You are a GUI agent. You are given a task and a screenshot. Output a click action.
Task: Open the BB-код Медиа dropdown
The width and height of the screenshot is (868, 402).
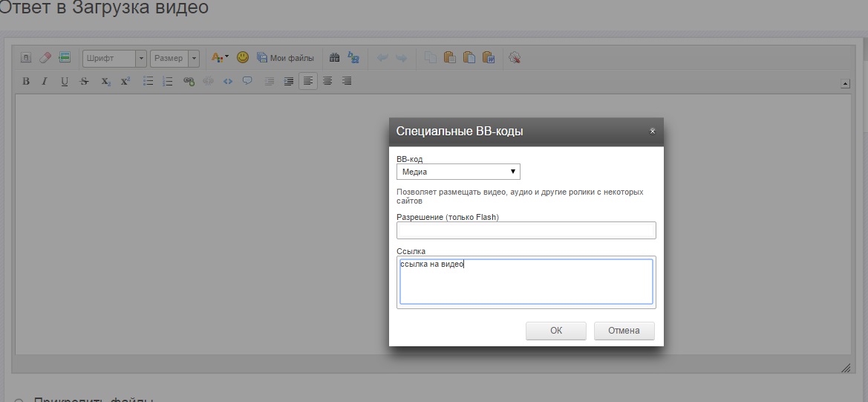[458, 172]
